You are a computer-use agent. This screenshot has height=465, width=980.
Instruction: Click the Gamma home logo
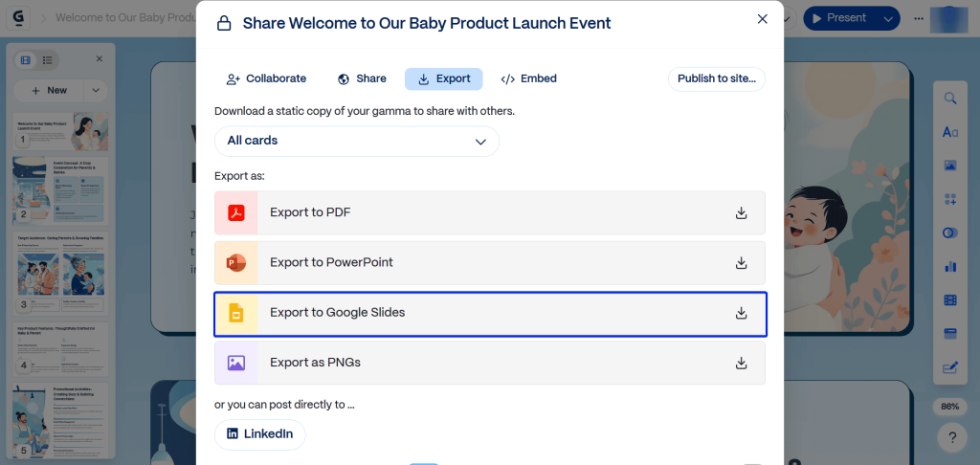(x=19, y=18)
